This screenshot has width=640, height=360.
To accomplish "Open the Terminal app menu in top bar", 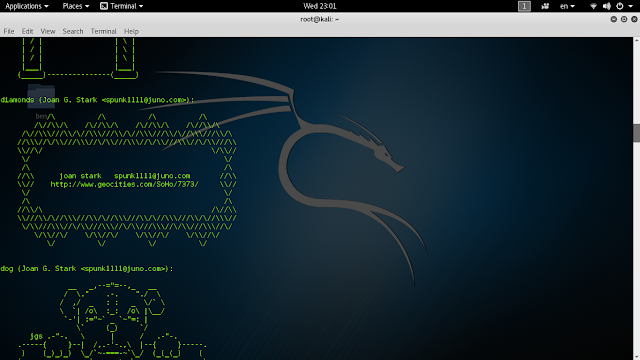I will pos(122,6).
